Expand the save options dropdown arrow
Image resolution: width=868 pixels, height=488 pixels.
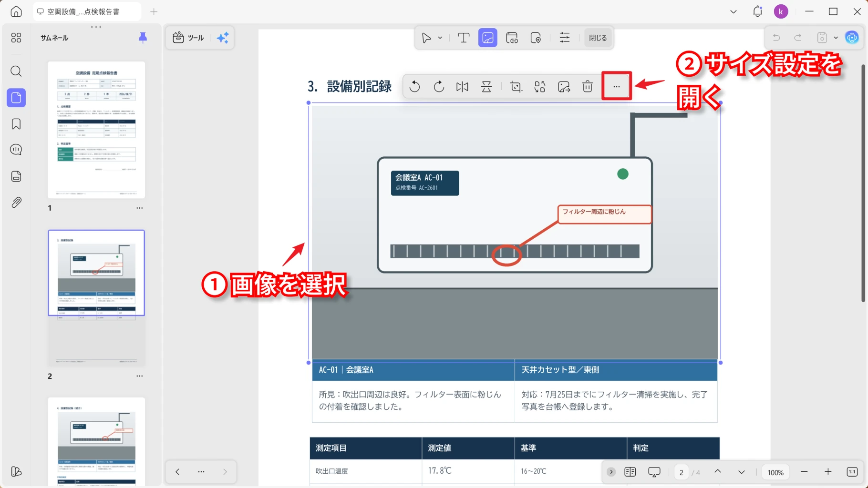(836, 38)
